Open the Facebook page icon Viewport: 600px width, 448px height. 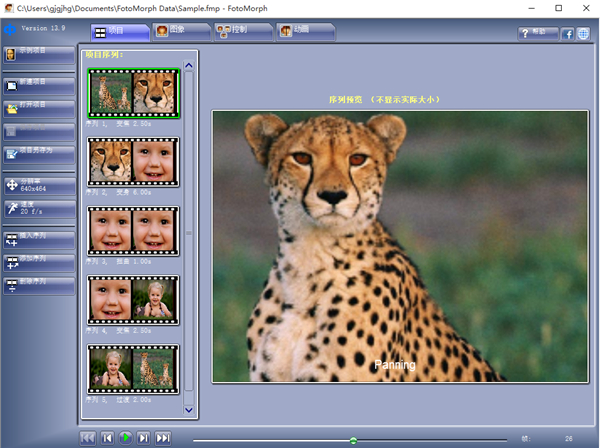(x=567, y=34)
